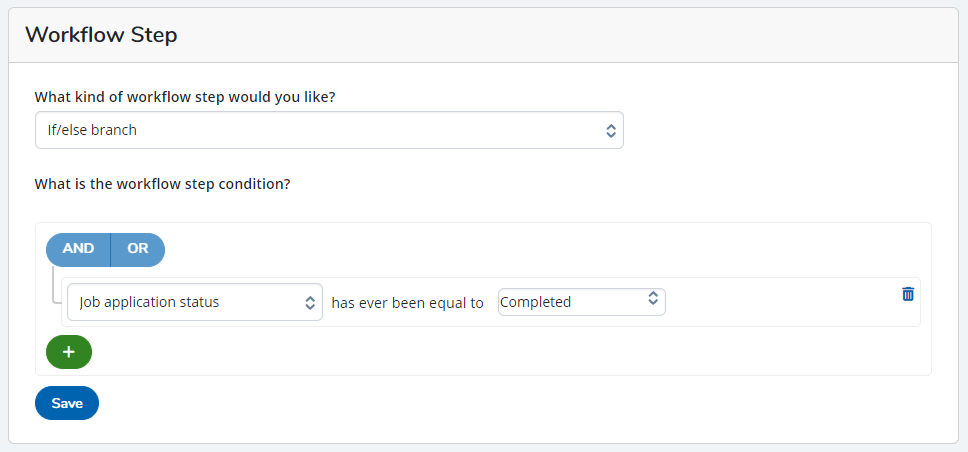Screen dimensions: 968x452
Task: Click the 'What is the workflow step condition?' label
Action: pos(162,184)
